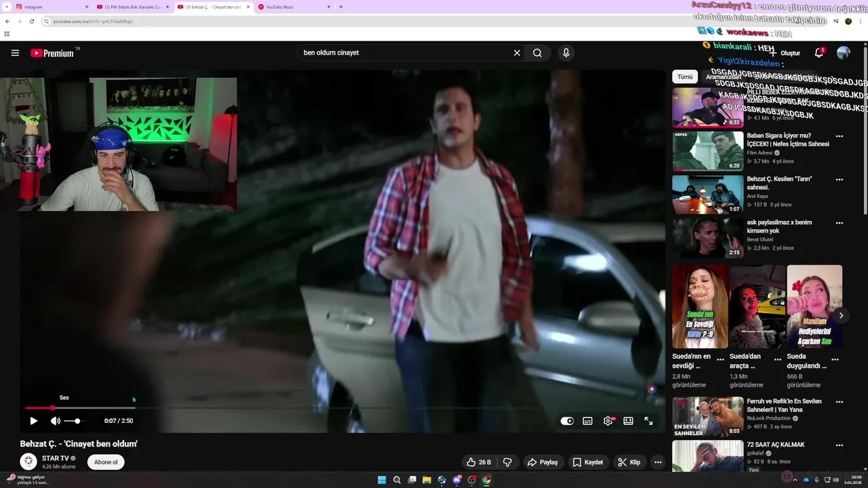
Task: Open STAR TV channel avatar
Action: coord(28,462)
